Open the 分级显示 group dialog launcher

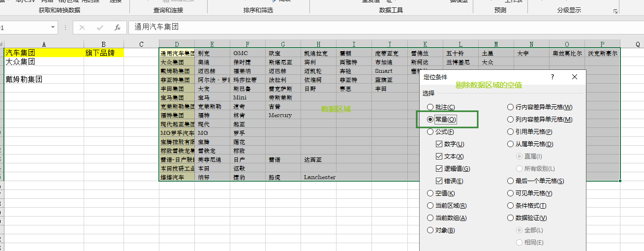tap(615, 11)
